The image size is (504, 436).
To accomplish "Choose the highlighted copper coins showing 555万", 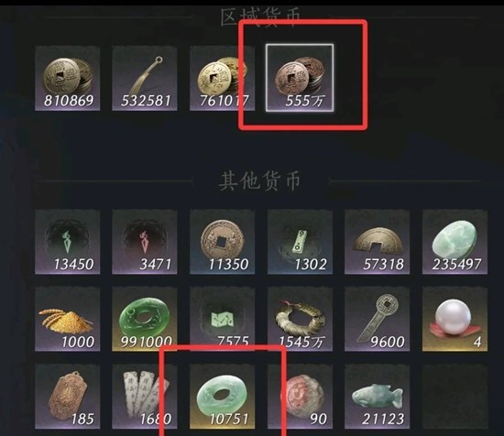I will [300, 78].
